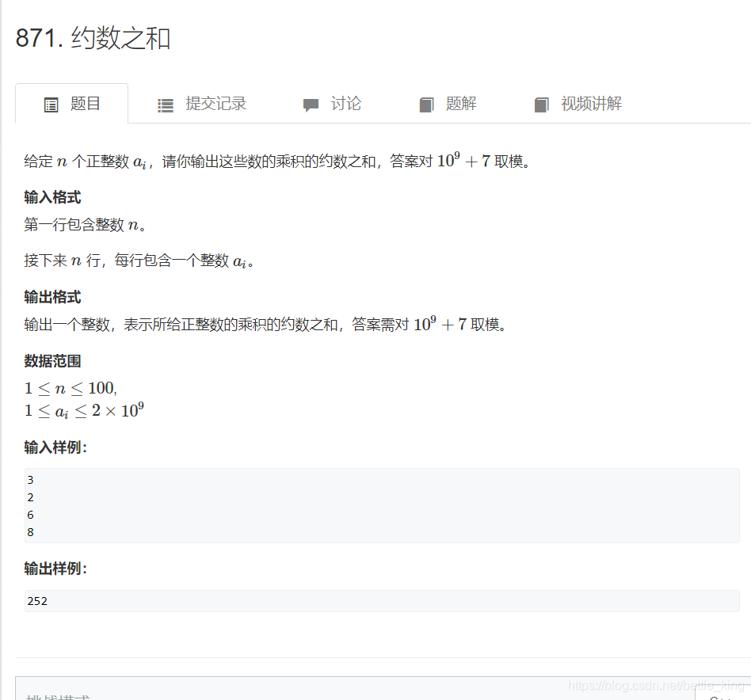Click the sentence 第一行包含整数 n
Image resolution: width=751 pixels, height=700 pixels.
click(x=86, y=225)
